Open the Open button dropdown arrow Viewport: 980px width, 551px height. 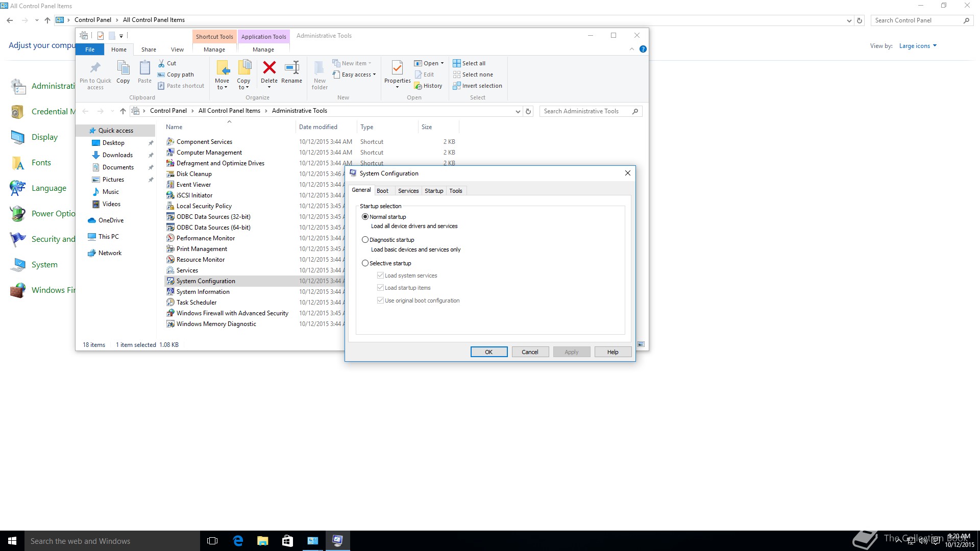point(442,63)
